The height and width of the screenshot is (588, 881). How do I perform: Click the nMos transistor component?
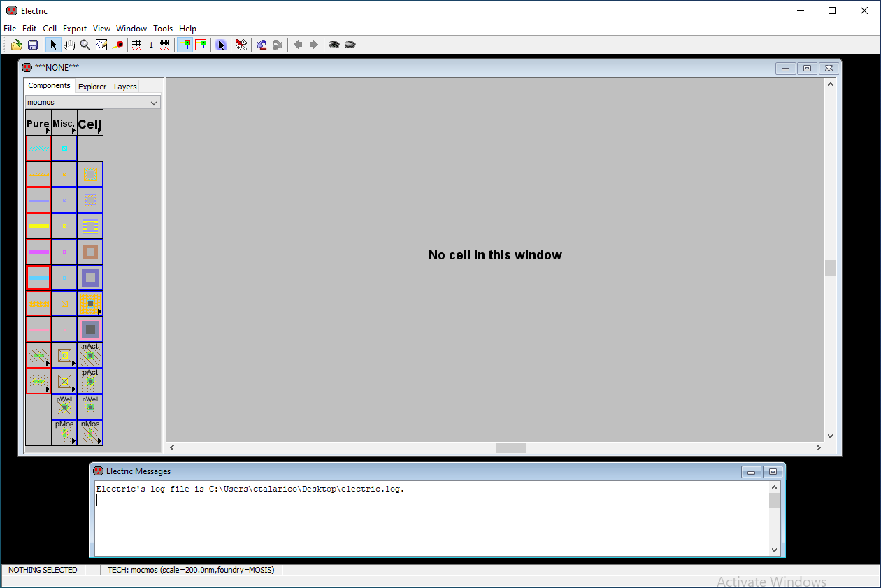[x=90, y=432]
